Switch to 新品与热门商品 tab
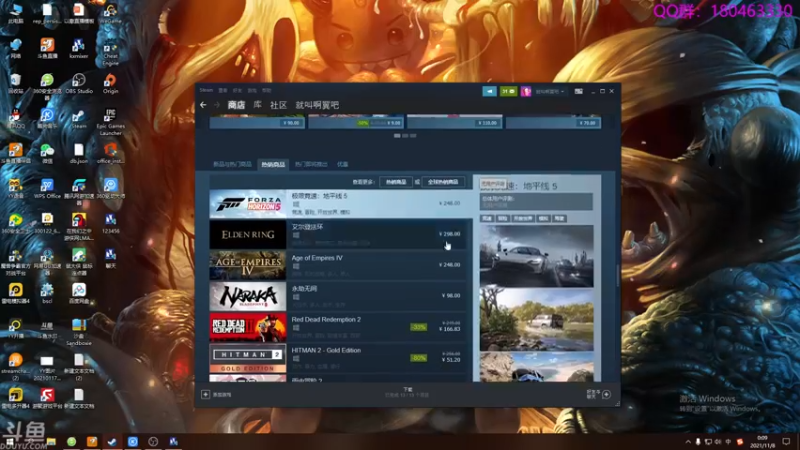The image size is (800, 450). coord(232,164)
